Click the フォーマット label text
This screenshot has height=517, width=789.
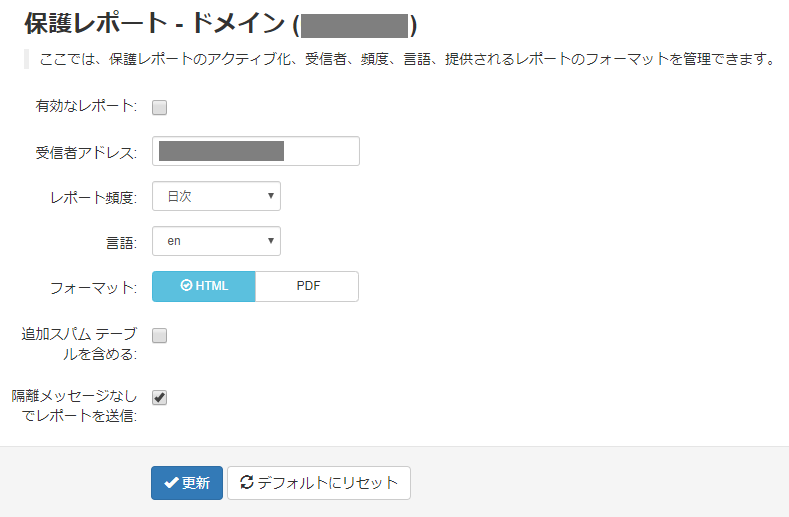[x=94, y=288]
